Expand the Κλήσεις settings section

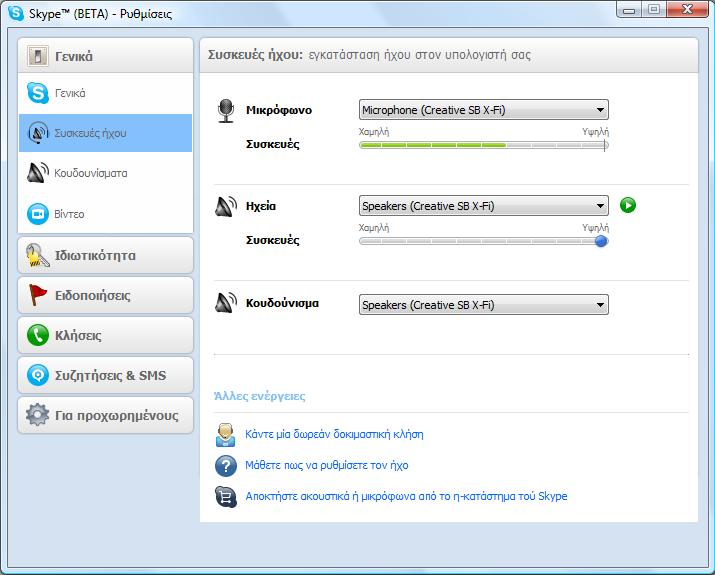coord(105,335)
